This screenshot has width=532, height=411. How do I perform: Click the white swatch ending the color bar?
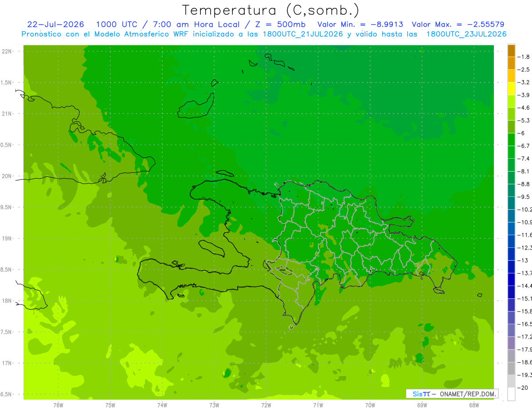point(511,394)
